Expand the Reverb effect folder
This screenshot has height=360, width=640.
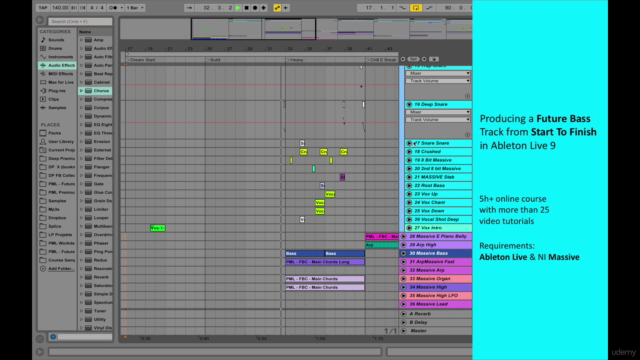(x=81, y=277)
